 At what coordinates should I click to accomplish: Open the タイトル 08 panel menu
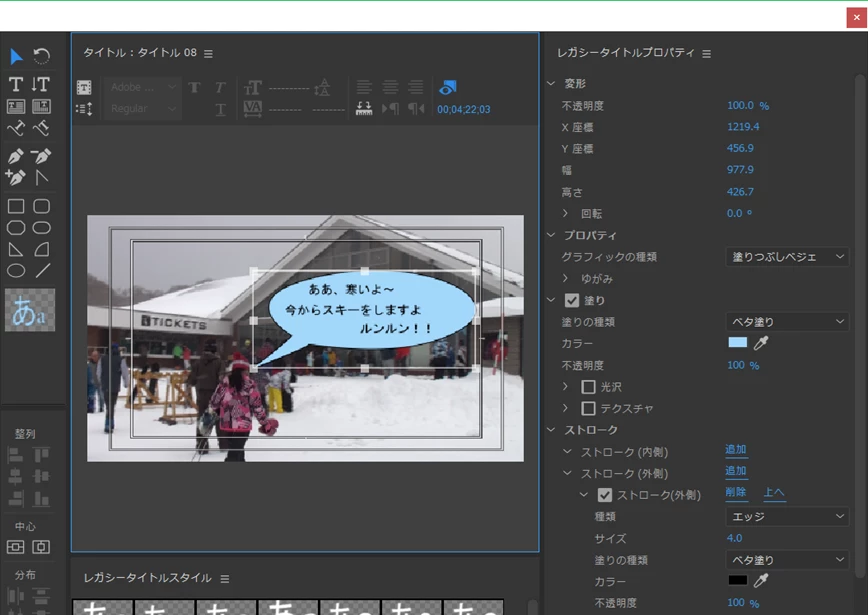point(208,54)
